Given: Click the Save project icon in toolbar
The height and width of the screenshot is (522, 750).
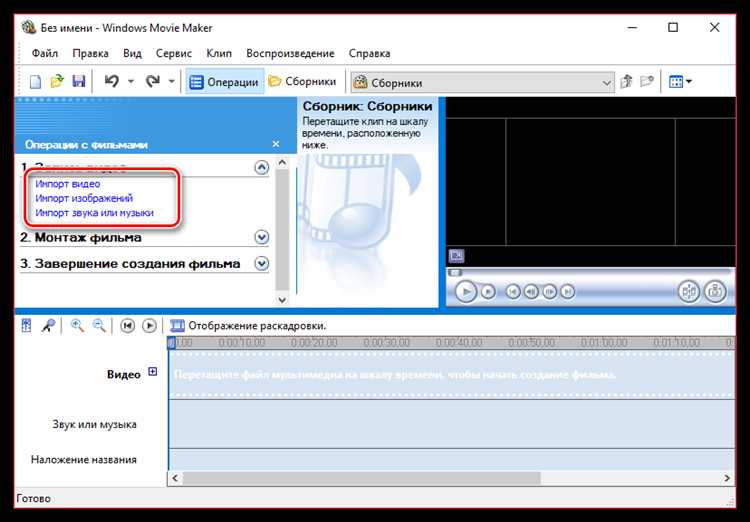Looking at the screenshot, I should [x=78, y=82].
